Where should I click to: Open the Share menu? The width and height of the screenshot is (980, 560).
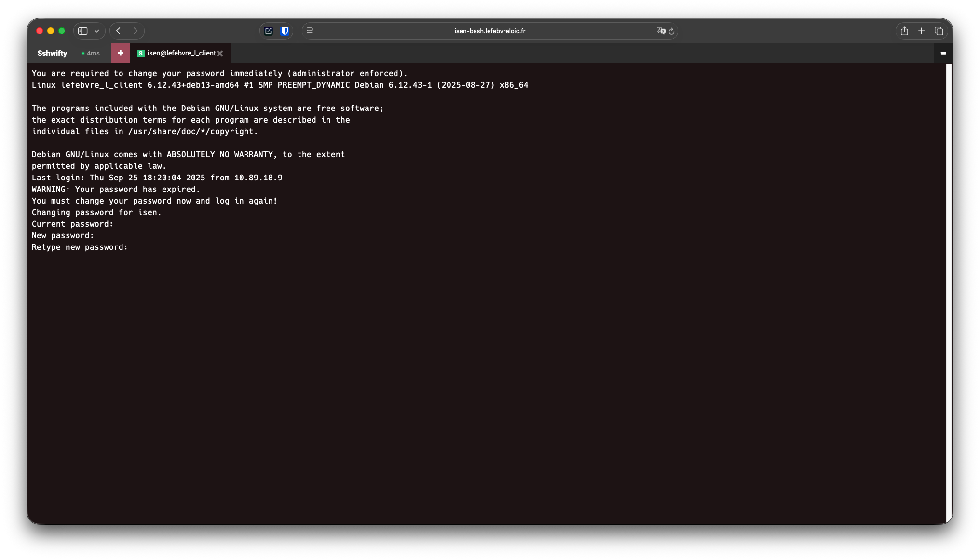[904, 31]
